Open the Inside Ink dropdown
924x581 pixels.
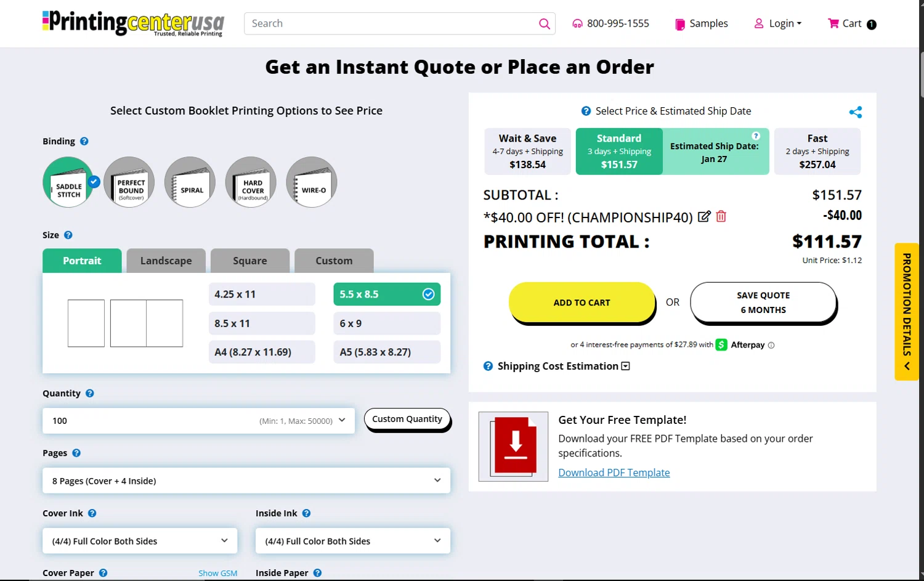pyautogui.click(x=353, y=541)
